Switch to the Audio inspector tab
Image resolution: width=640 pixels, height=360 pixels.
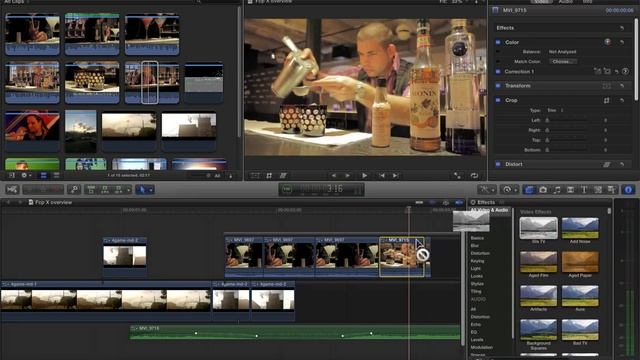565,2
